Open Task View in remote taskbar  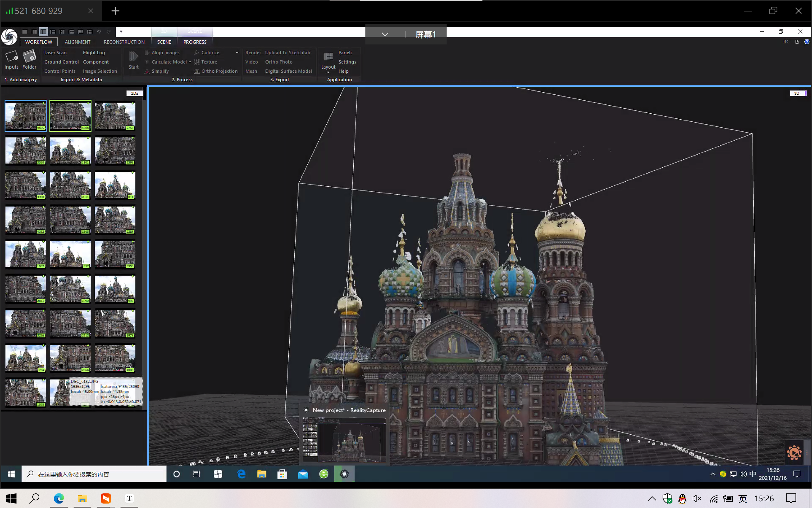tap(197, 474)
